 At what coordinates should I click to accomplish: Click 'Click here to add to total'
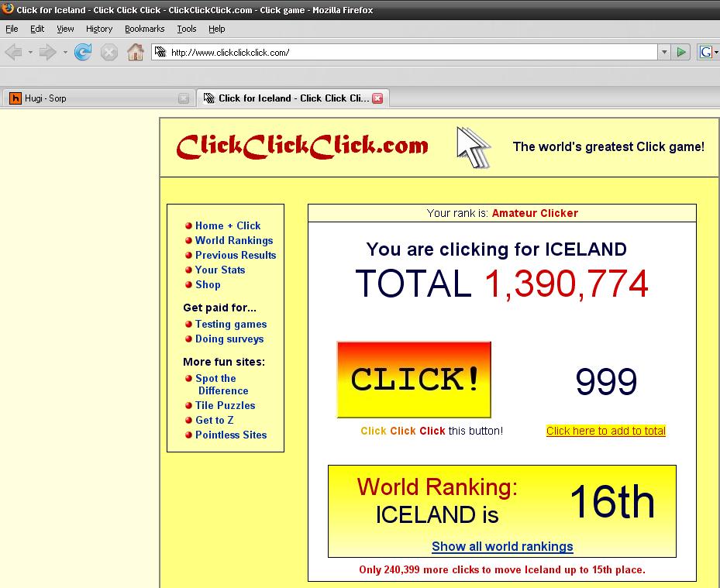pyautogui.click(x=605, y=431)
